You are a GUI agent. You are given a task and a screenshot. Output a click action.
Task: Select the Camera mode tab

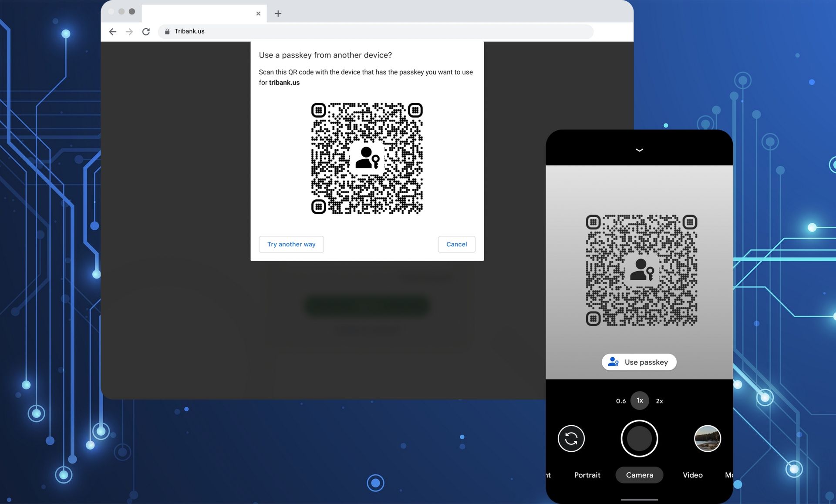(x=639, y=475)
